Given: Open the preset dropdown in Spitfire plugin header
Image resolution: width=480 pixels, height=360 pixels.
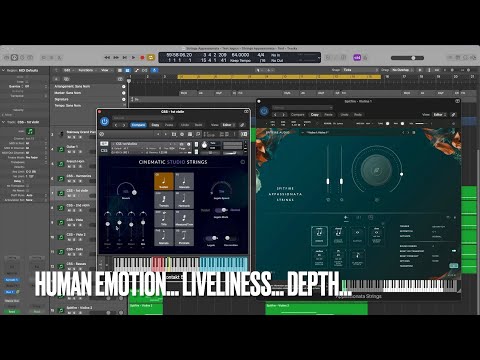Looking at the screenshot, I should 302,107.
